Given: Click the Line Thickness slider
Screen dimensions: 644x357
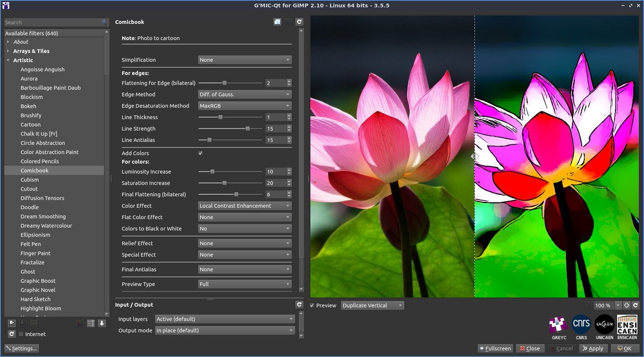Looking at the screenshot, I should (230, 117).
